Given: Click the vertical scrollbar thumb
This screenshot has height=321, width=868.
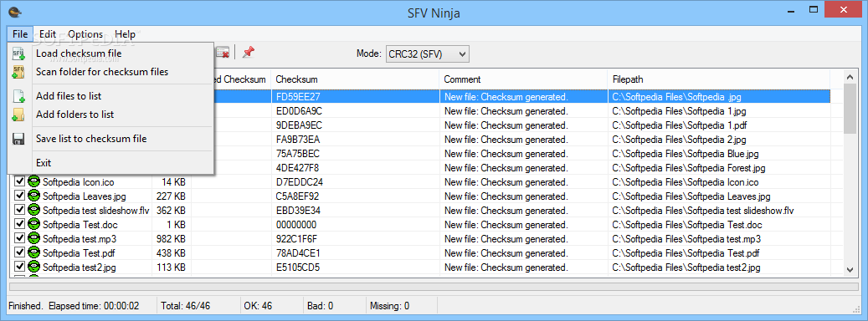Looking at the screenshot, I should (850, 109).
